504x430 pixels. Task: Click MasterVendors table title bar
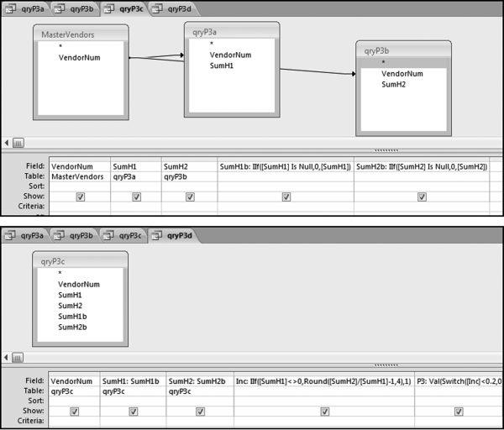[x=81, y=34]
